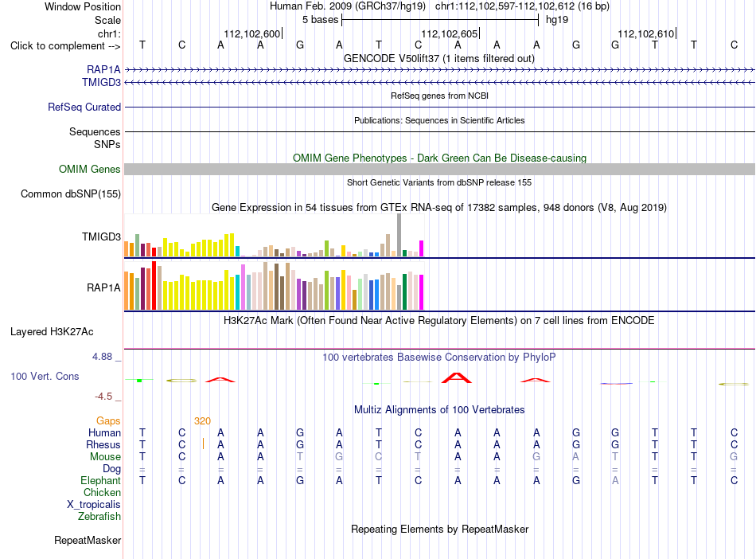Click the dark green bar in RAP1A expression chart

[x=404, y=291]
